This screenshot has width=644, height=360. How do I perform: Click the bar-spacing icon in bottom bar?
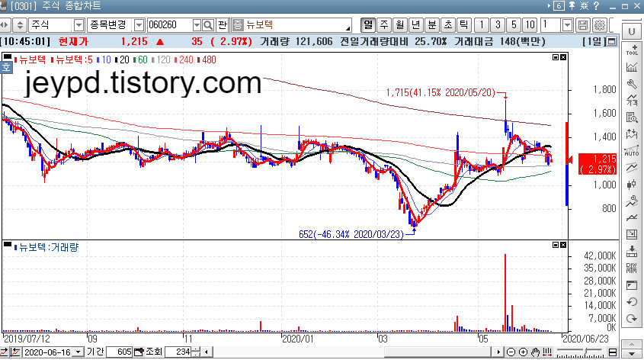point(547,352)
